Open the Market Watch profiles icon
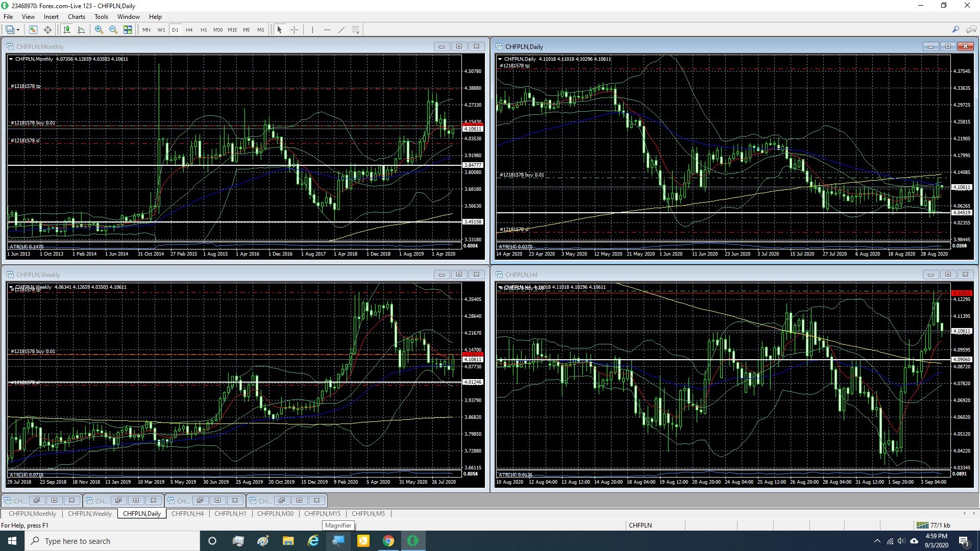The width and height of the screenshot is (980, 551). click(x=33, y=30)
